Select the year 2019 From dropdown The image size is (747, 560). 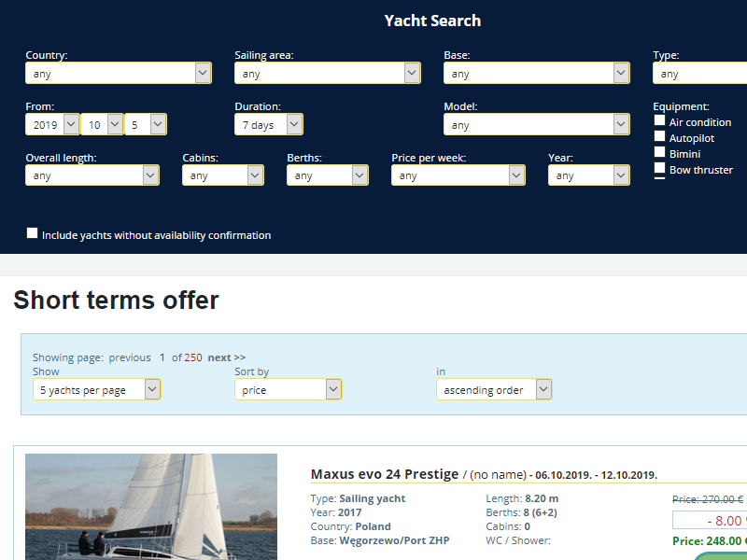pyautogui.click(x=52, y=124)
